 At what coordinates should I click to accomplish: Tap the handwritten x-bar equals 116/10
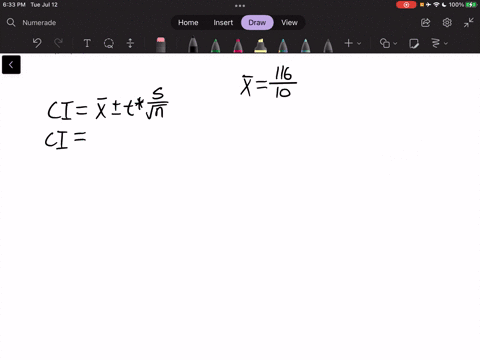coord(269,82)
